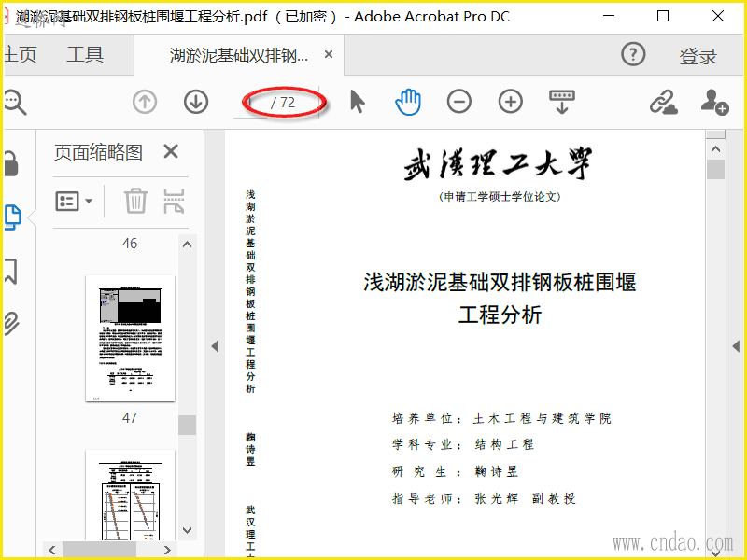Activate the hand pan tool
The height and width of the screenshot is (560, 747).
click(408, 102)
